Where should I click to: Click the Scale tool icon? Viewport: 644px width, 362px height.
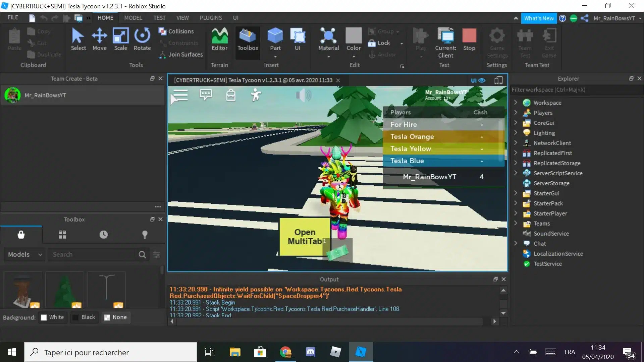point(120,36)
